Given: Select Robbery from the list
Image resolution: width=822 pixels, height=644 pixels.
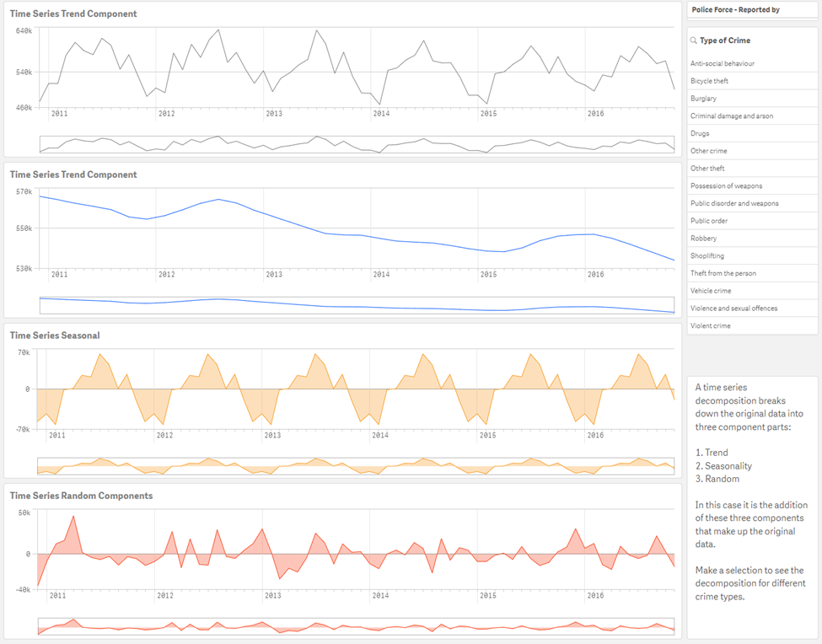Looking at the screenshot, I should click(x=752, y=239).
